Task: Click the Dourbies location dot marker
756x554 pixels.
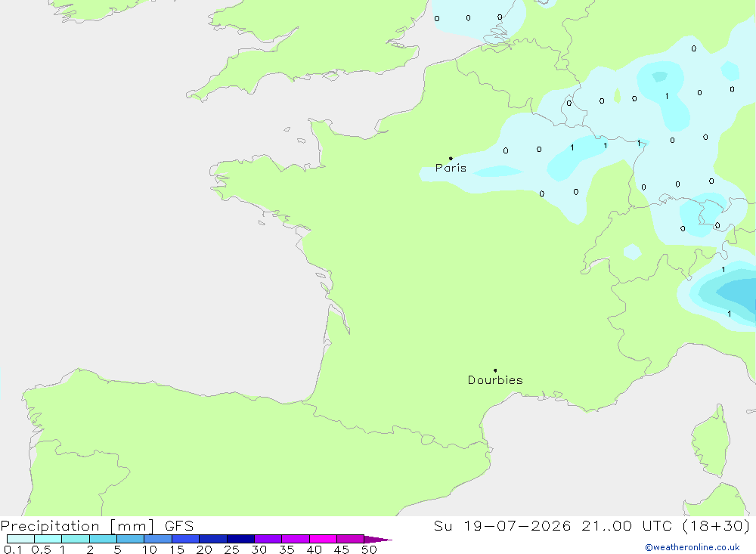Action: [495, 370]
